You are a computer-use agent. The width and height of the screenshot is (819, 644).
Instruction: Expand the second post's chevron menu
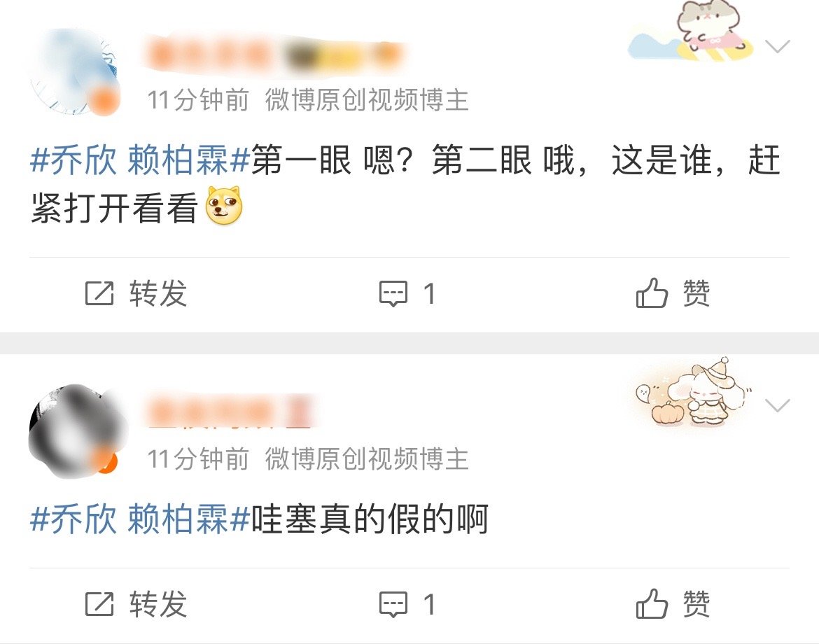click(777, 405)
